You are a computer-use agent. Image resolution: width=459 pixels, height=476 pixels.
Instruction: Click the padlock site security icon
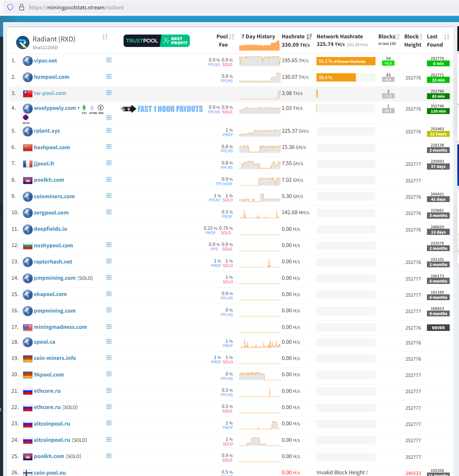21,7
